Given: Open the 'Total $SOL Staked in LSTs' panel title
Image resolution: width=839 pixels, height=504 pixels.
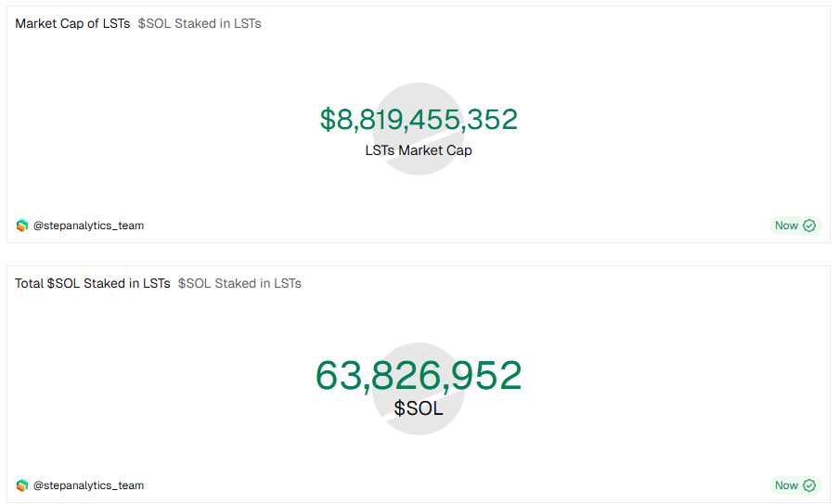Looking at the screenshot, I should click(93, 283).
